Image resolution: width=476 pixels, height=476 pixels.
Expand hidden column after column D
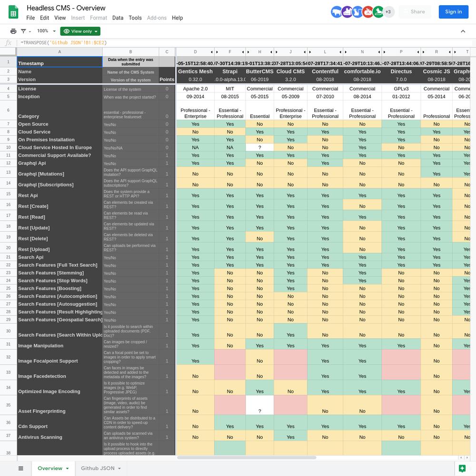click(x=212, y=52)
